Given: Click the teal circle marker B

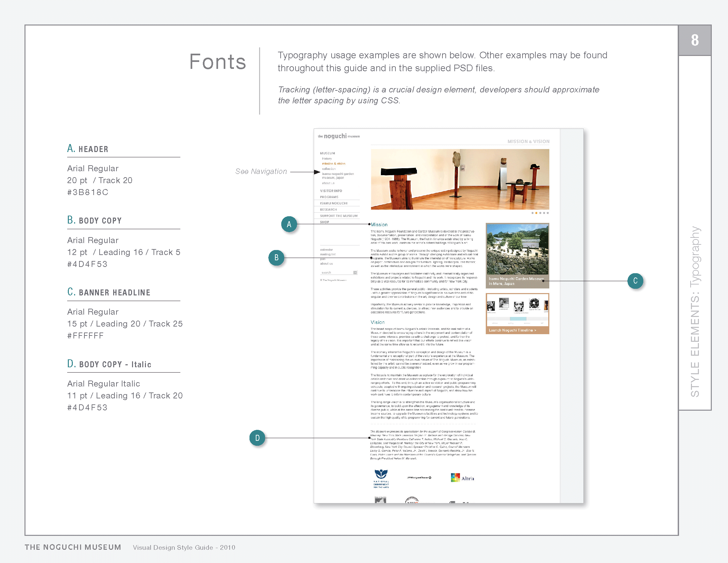Looking at the screenshot, I should point(276,258).
